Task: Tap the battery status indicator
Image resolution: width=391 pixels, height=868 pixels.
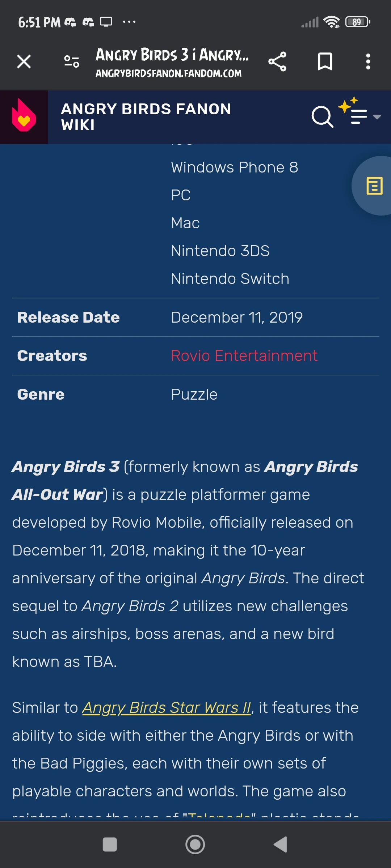Action: (x=357, y=22)
